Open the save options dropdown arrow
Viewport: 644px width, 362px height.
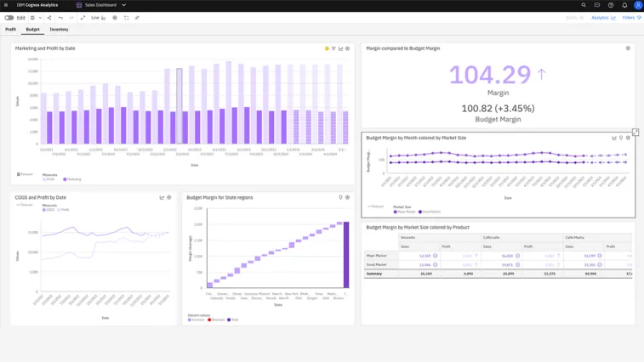click(41, 18)
